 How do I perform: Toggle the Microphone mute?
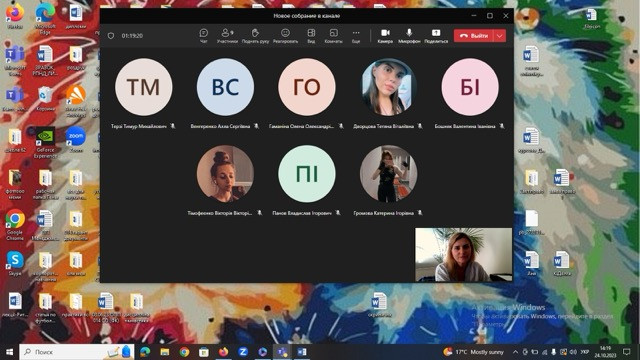[x=409, y=36]
